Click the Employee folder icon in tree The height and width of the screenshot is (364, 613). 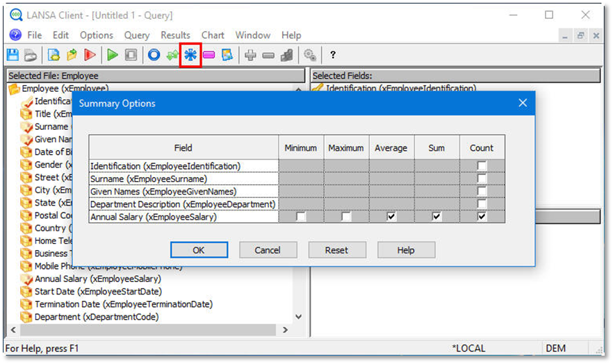pos(15,89)
